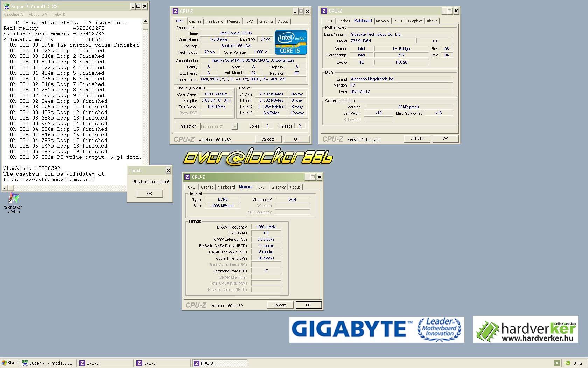Click the Intel Core i5 logo
Viewport: 588px width, 368px height.
291,42
